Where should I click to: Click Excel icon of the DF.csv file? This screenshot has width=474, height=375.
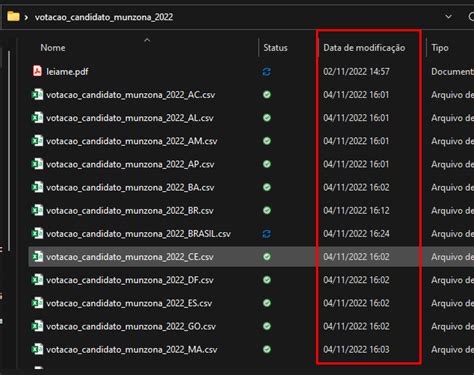pos(37,280)
